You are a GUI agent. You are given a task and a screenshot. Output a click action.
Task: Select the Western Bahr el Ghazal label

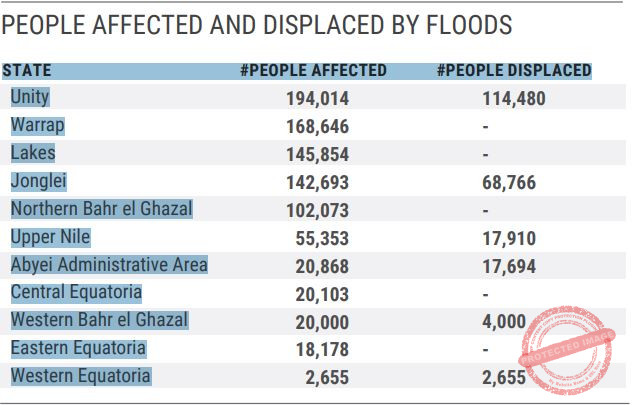point(100,320)
